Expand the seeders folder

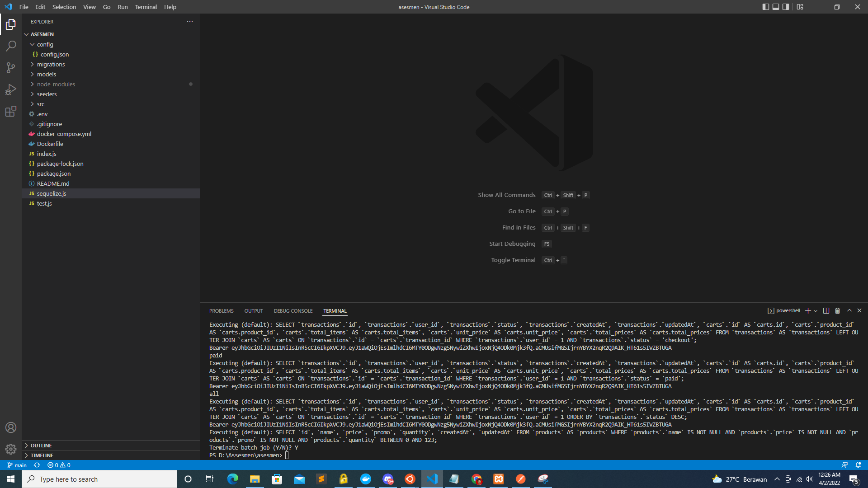(111, 94)
